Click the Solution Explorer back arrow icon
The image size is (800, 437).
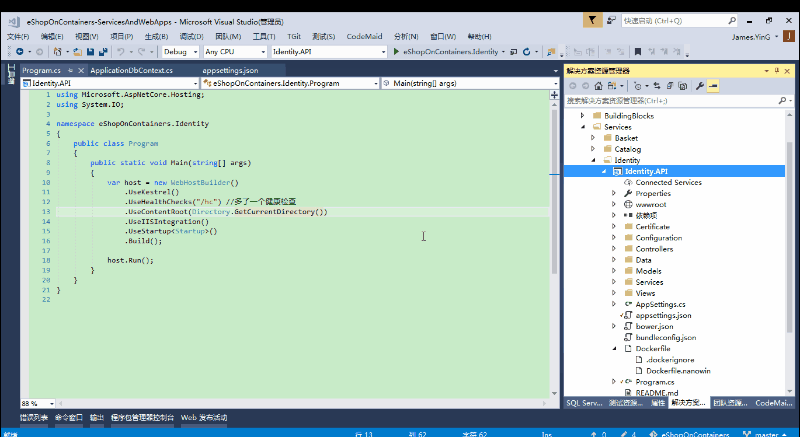[x=572, y=86]
